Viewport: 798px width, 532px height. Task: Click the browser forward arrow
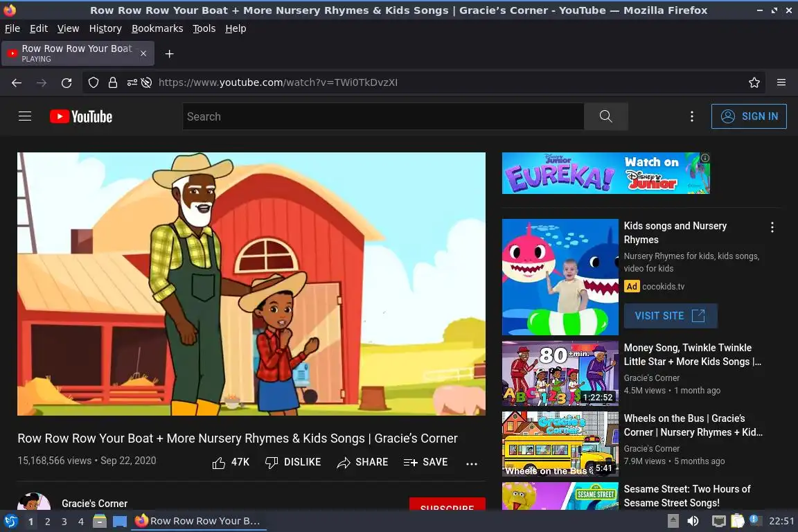pos(42,83)
